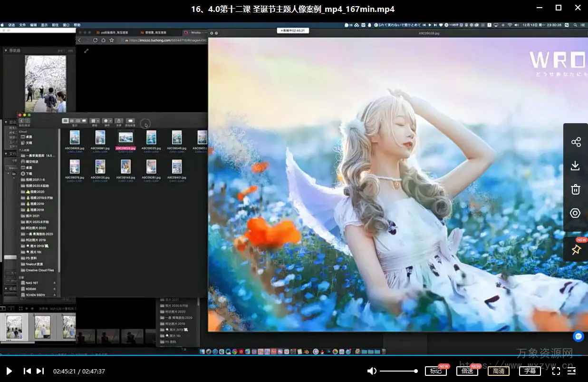Toggle the pin-on-top icon marked NEW
Image resolution: width=588 pixels, height=382 pixels.
coord(576,250)
